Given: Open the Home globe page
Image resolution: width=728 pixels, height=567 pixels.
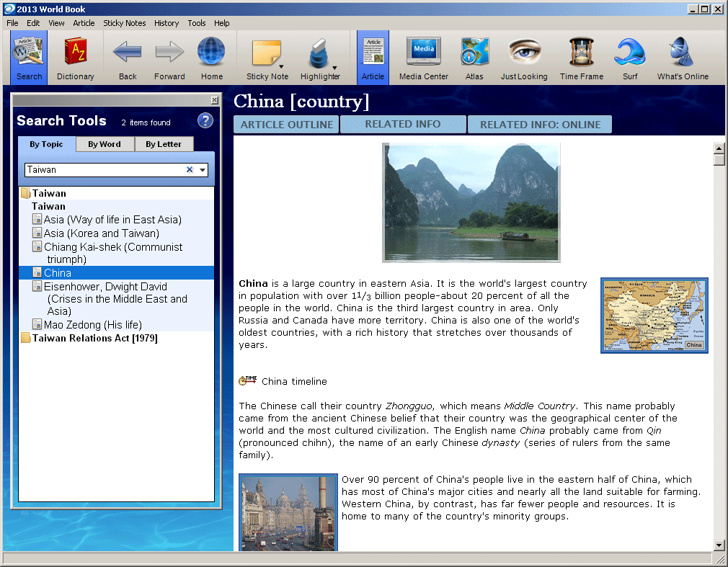Looking at the screenshot, I should click(x=212, y=58).
